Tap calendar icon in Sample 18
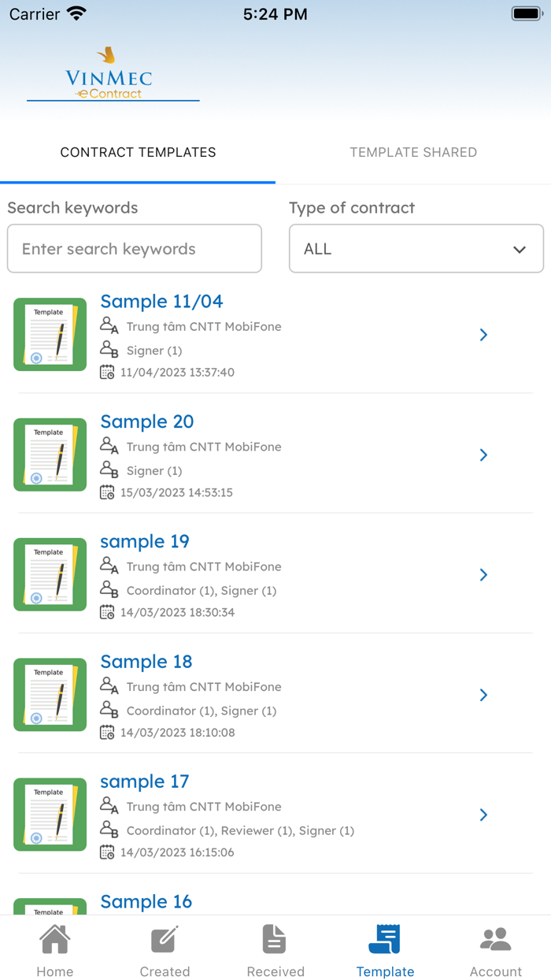551x980 pixels. [107, 732]
